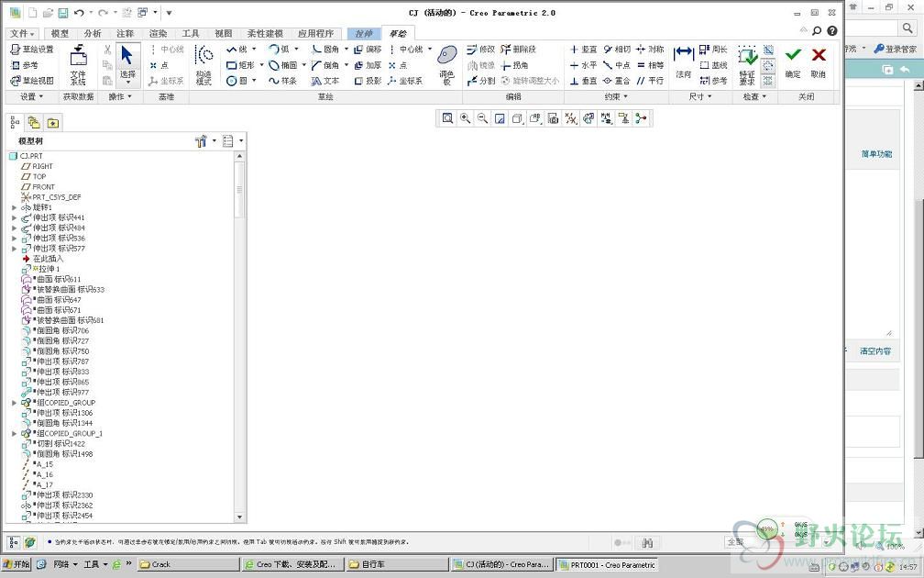Apply the 平行 parallel constraint
This screenshot has height=578, width=924.
tap(650, 80)
